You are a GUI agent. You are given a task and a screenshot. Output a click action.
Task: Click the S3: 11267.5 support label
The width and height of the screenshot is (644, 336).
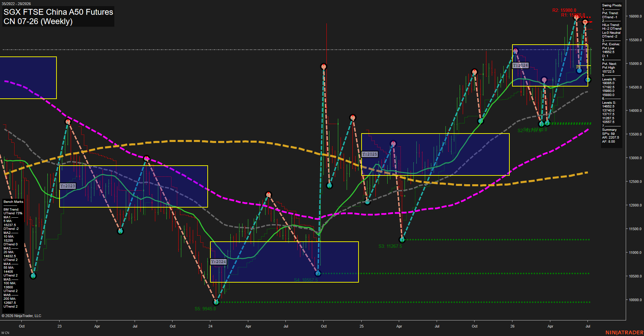390,246
